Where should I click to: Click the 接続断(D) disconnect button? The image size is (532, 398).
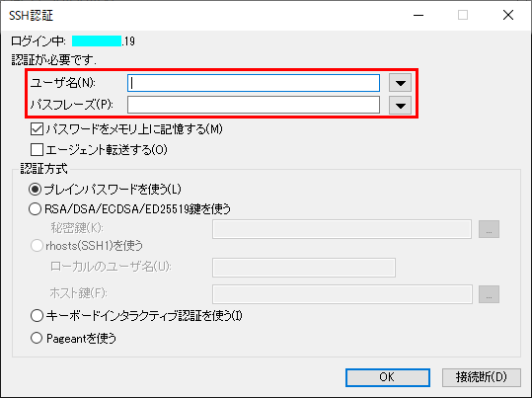[x=481, y=377]
